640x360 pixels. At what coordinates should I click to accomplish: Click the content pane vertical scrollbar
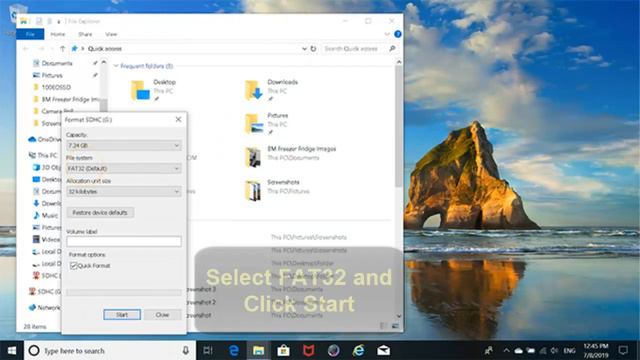[x=399, y=127]
